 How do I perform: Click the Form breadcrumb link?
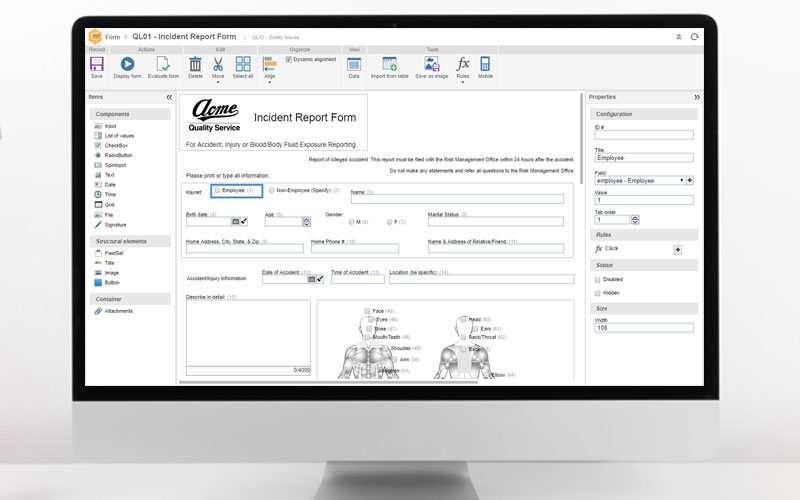tap(113, 36)
